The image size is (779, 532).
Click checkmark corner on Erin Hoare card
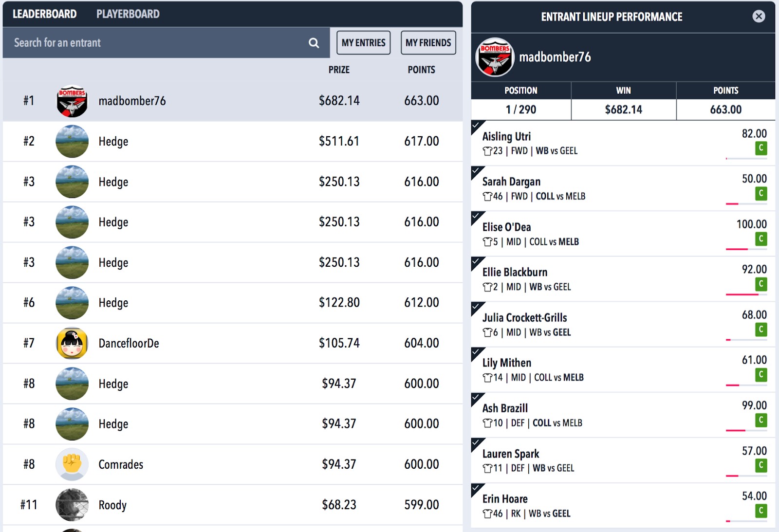point(477,489)
